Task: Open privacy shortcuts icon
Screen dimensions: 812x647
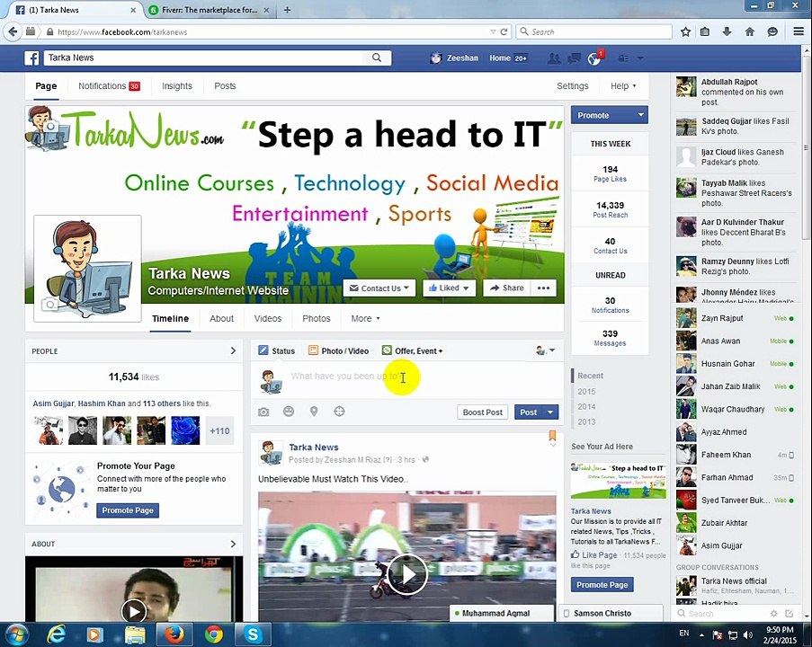Action: [x=623, y=58]
